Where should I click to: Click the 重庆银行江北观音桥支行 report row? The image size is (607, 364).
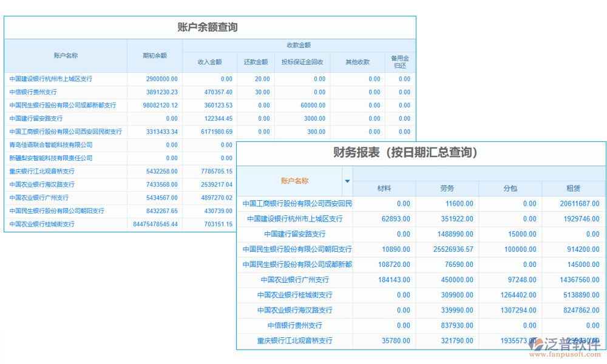[x=294, y=340]
